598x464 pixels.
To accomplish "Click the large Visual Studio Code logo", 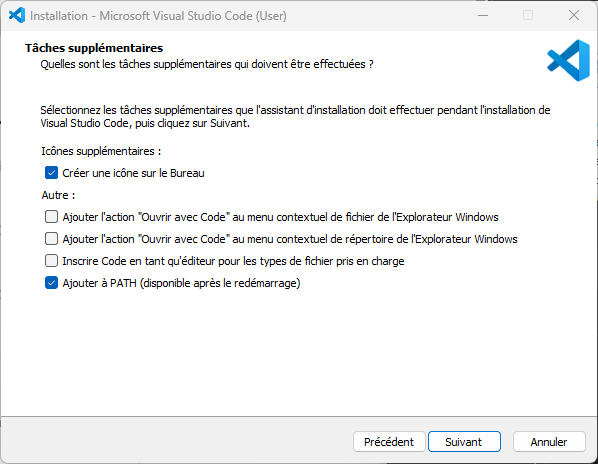I will tap(569, 61).
